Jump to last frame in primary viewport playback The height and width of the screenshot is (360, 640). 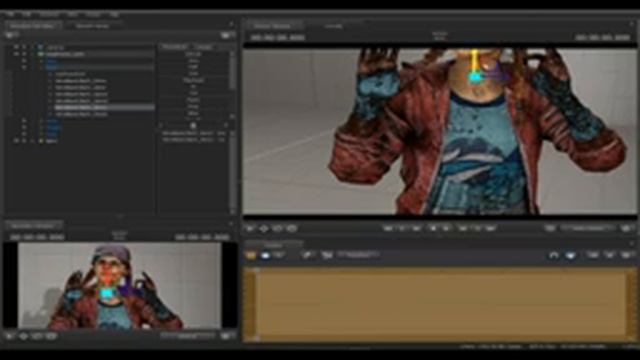[x=491, y=229]
